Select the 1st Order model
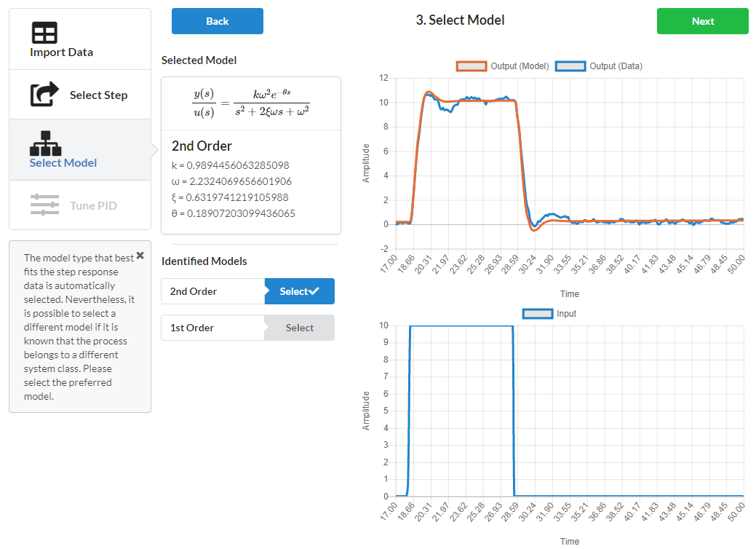This screenshot has width=756, height=549. [299, 328]
